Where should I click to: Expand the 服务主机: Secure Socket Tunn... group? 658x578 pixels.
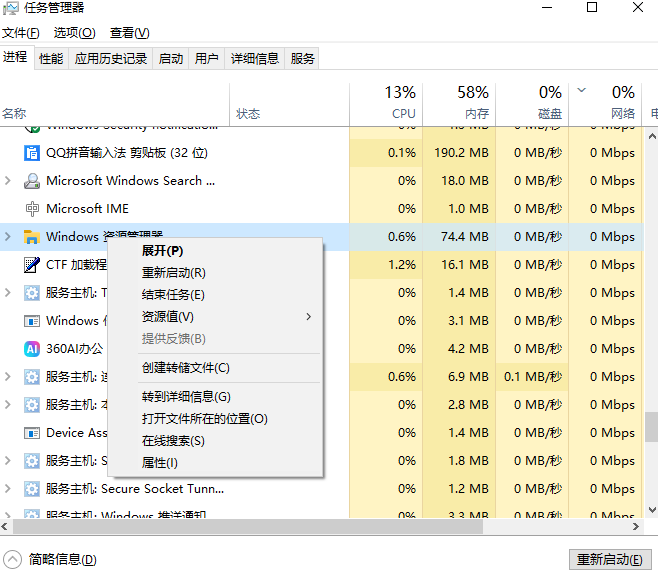(x=8, y=489)
